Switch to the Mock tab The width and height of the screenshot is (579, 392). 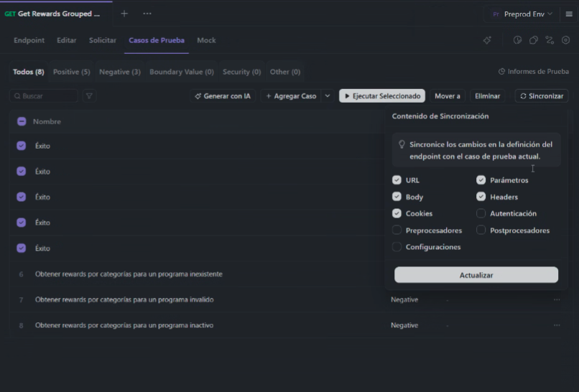[206, 40]
